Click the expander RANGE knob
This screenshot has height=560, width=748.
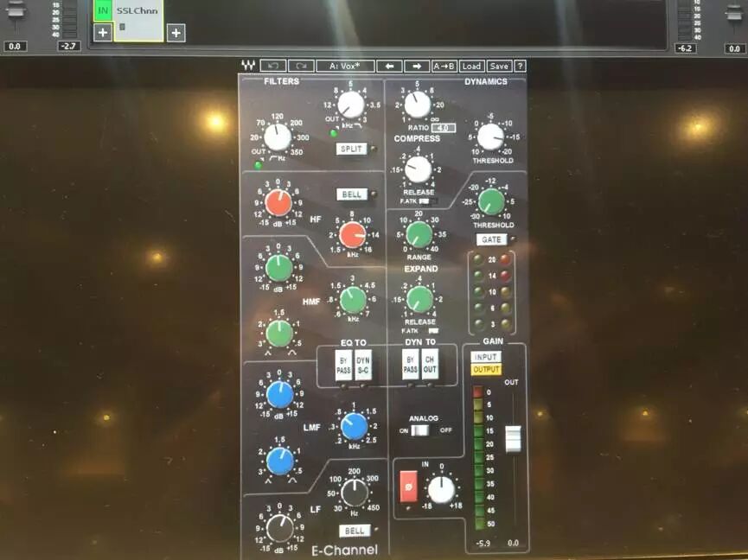419,234
